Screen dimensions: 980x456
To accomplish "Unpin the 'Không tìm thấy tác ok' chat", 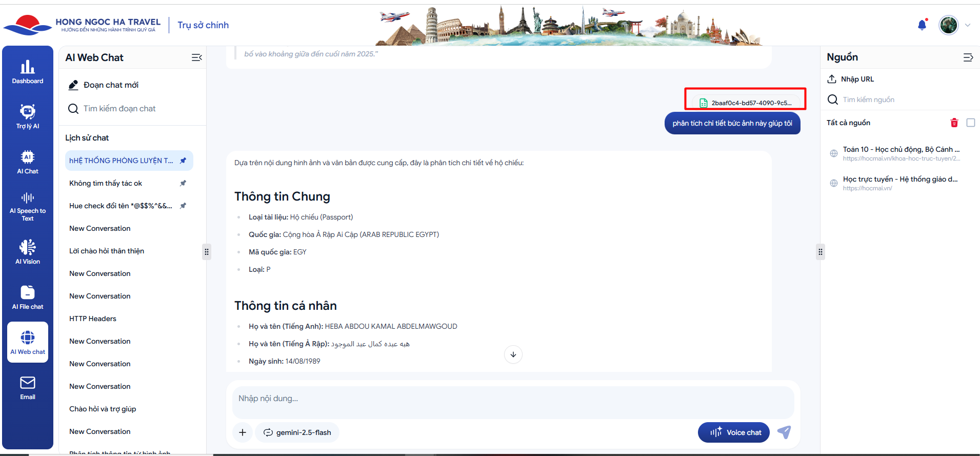I will [x=183, y=183].
